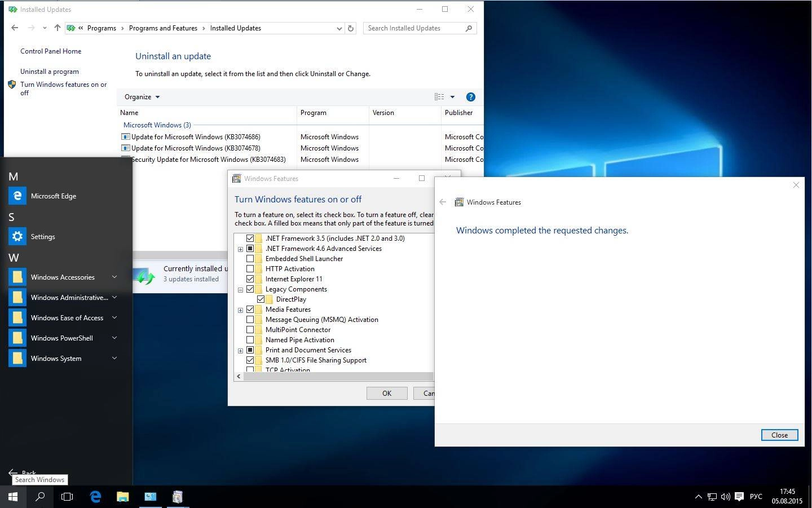812x508 pixels.
Task: Open network status tray icon
Action: click(x=712, y=497)
